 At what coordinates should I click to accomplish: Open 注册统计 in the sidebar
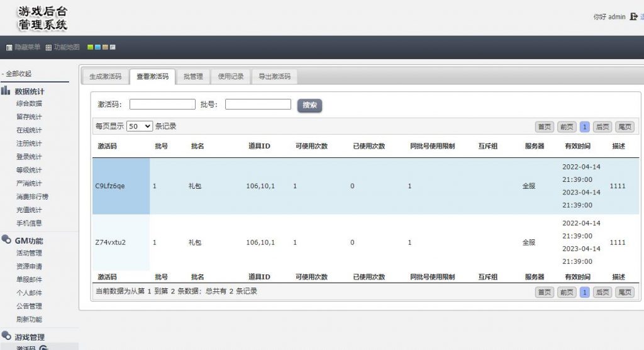click(x=29, y=144)
